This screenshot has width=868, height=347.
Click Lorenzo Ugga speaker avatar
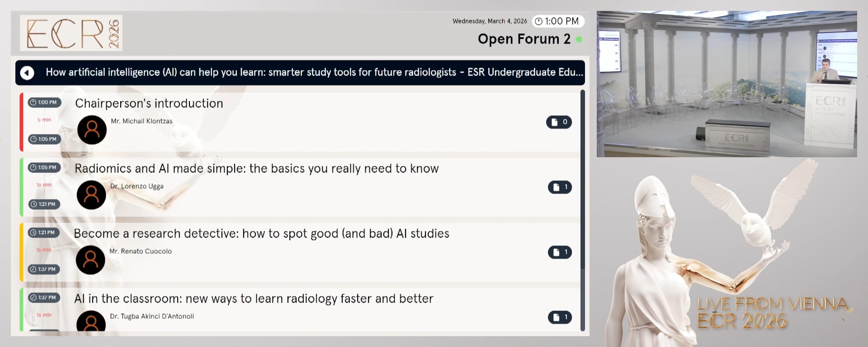91,195
